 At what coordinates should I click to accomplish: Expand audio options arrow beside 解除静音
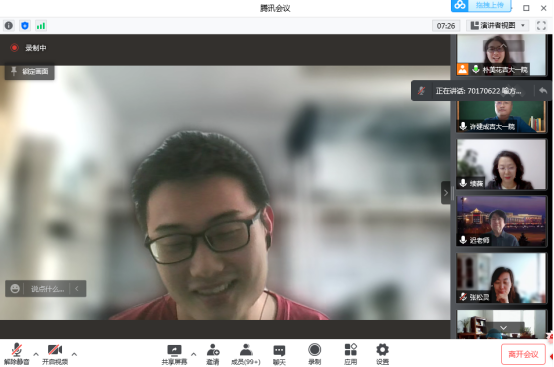(36, 354)
